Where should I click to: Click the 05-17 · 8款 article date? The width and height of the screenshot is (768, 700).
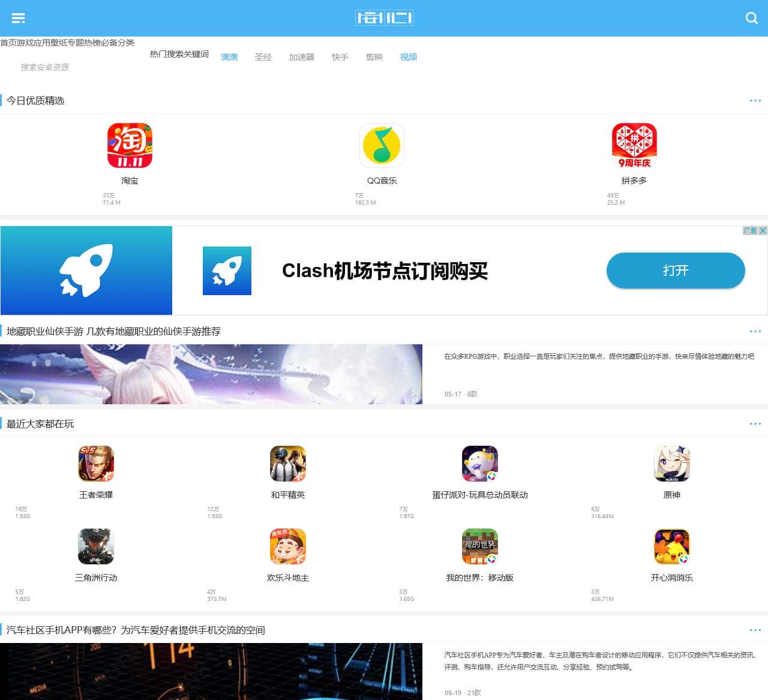coord(461,394)
